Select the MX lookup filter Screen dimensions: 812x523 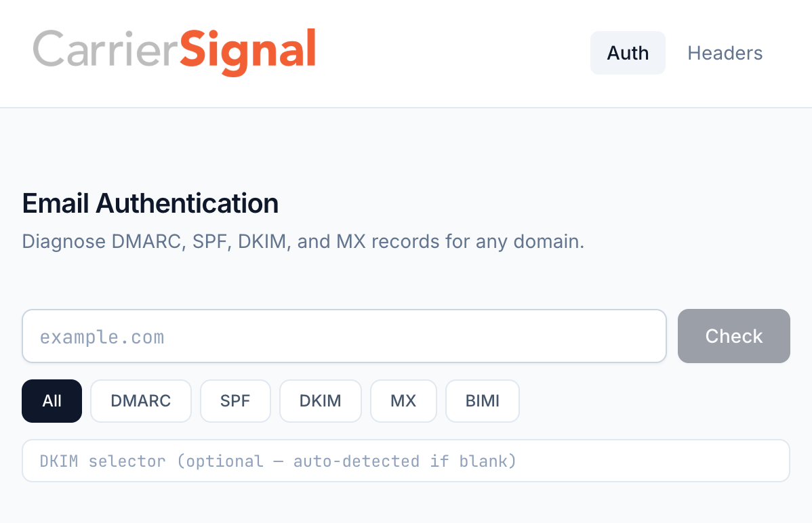pos(403,400)
